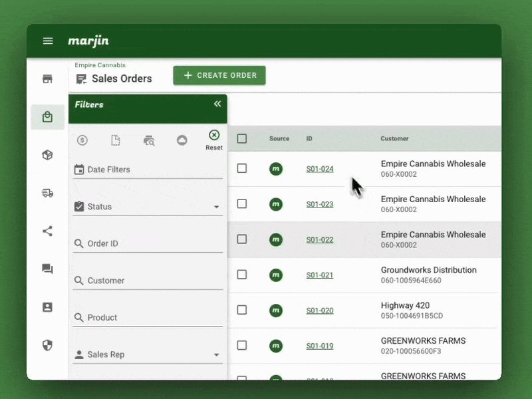Check the checkbox for order S01-024
This screenshot has height=399, width=532.
(x=242, y=168)
